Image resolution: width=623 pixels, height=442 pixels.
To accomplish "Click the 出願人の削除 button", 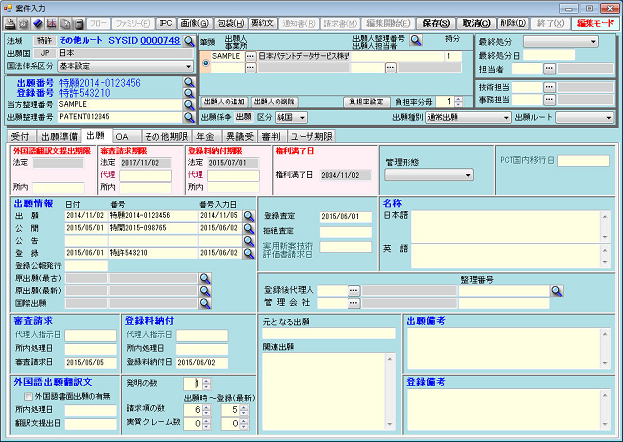I will click(274, 102).
